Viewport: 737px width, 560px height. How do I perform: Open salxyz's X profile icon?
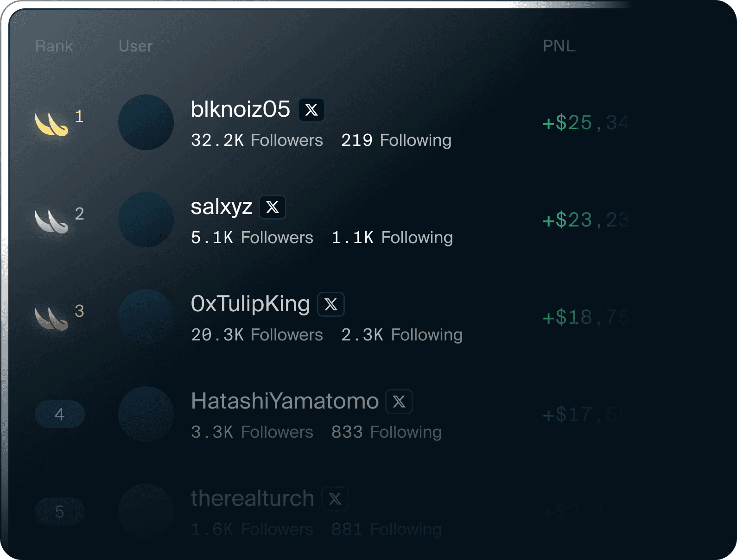tap(273, 207)
